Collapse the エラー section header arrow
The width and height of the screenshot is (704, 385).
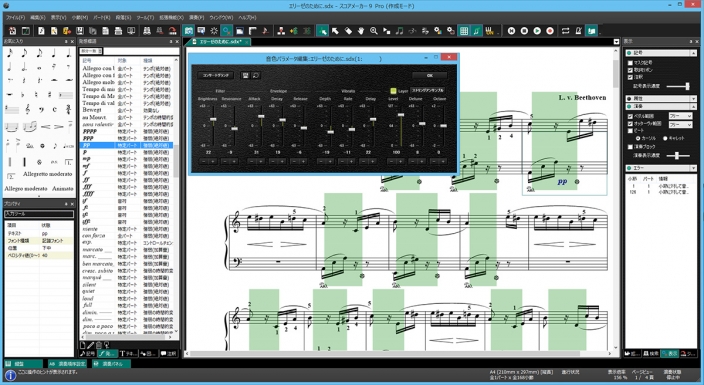click(x=694, y=168)
